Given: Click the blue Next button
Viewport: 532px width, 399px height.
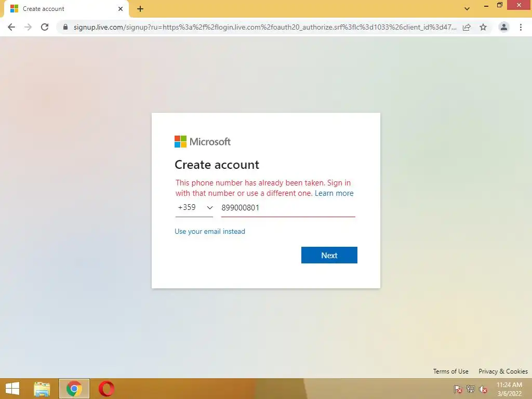Looking at the screenshot, I should pos(329,255).
